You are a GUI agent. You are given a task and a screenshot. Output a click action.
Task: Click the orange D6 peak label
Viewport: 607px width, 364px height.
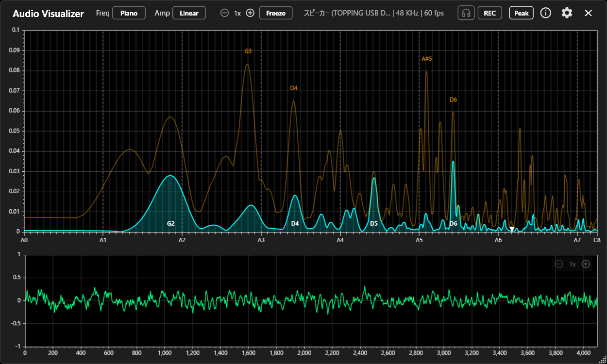(453, 99)
